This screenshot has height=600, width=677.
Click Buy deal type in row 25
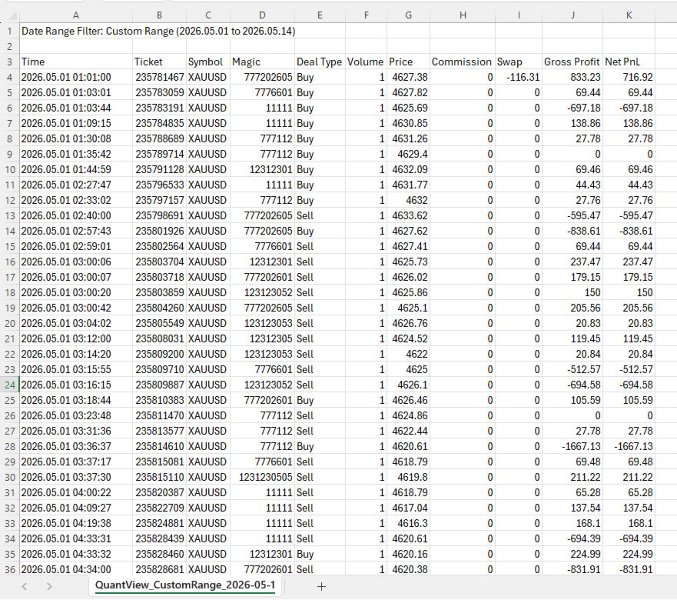(x=320, y=400)
